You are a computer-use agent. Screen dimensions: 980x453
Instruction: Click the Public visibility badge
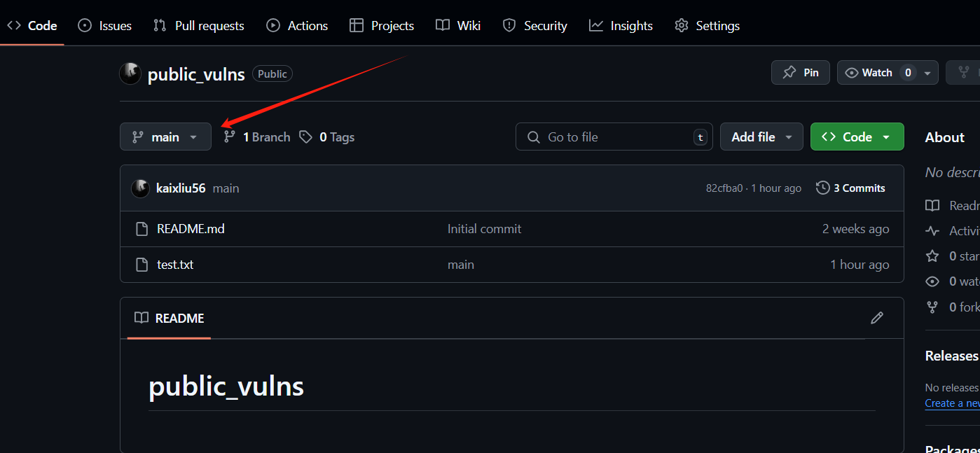272,74
